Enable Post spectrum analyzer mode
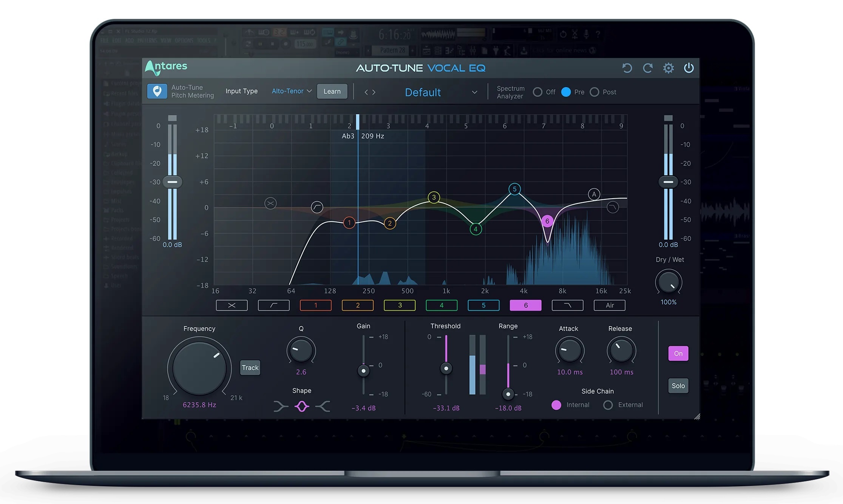This screenshot has width=843, height=504. click(594, 92)
